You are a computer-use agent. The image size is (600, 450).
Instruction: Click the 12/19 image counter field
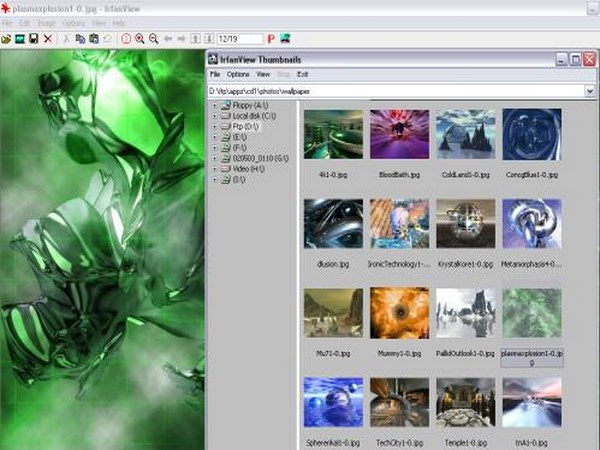240,38
